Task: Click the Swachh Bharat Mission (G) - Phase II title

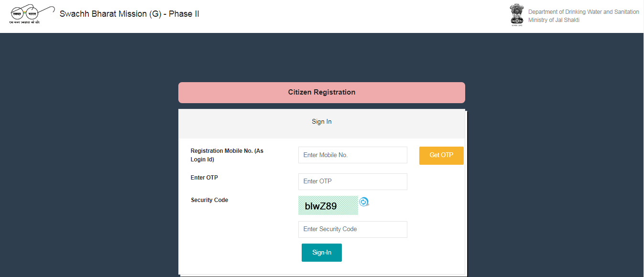Action: pyautogui.click(x=129, y=14)
